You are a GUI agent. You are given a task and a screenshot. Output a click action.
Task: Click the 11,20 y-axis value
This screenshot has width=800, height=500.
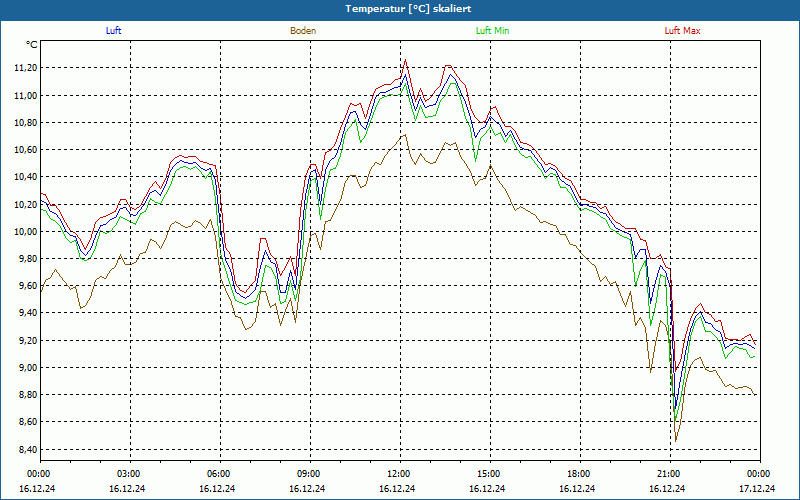click(x=24, y=68)
